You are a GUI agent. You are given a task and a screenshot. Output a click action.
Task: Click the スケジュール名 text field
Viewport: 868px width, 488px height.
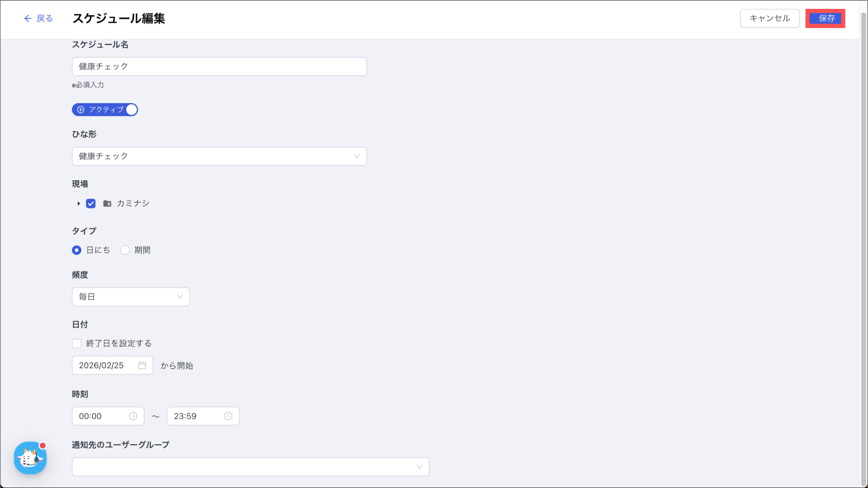click(x=219, y=67)
